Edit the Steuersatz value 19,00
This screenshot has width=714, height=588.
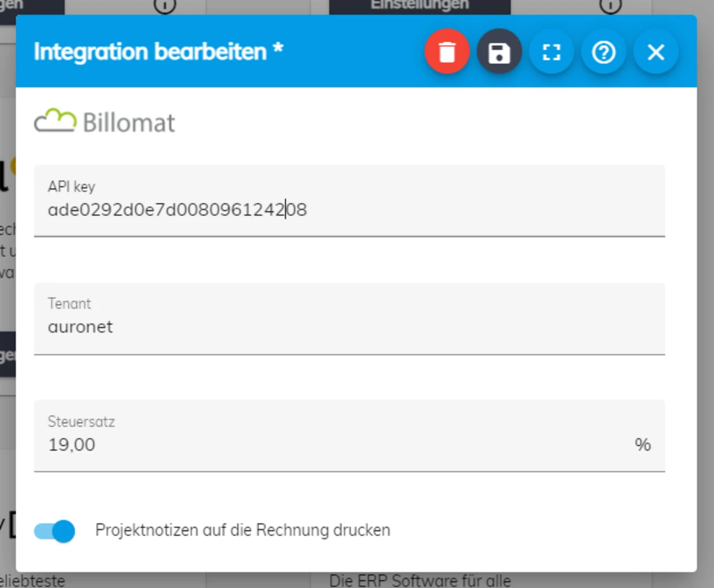(349, 436)
